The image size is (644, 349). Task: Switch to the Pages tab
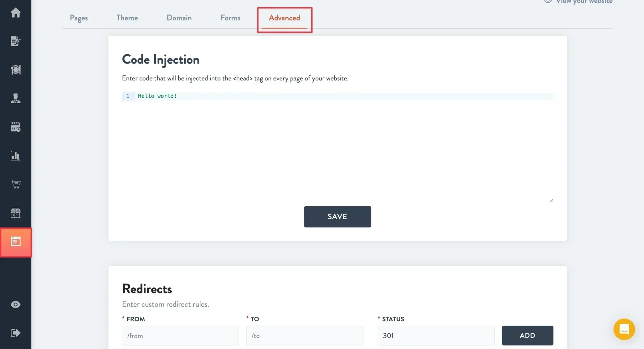79,18
